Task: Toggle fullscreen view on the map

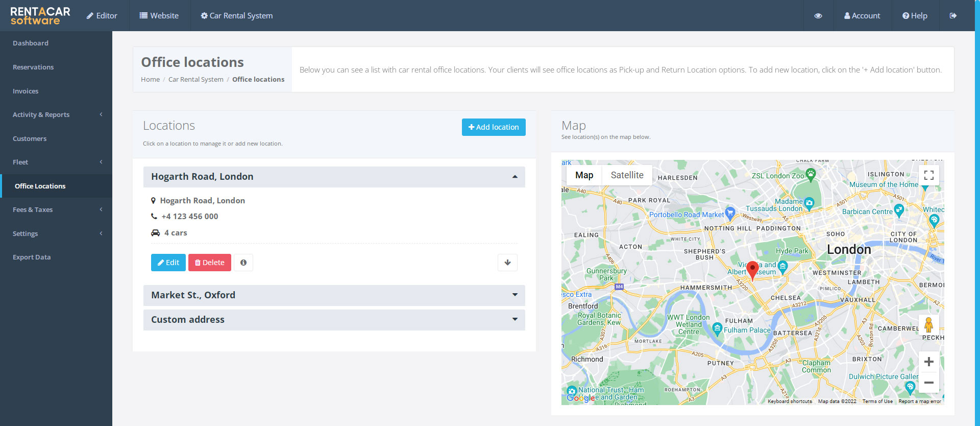Action: [x=928, y=175]
